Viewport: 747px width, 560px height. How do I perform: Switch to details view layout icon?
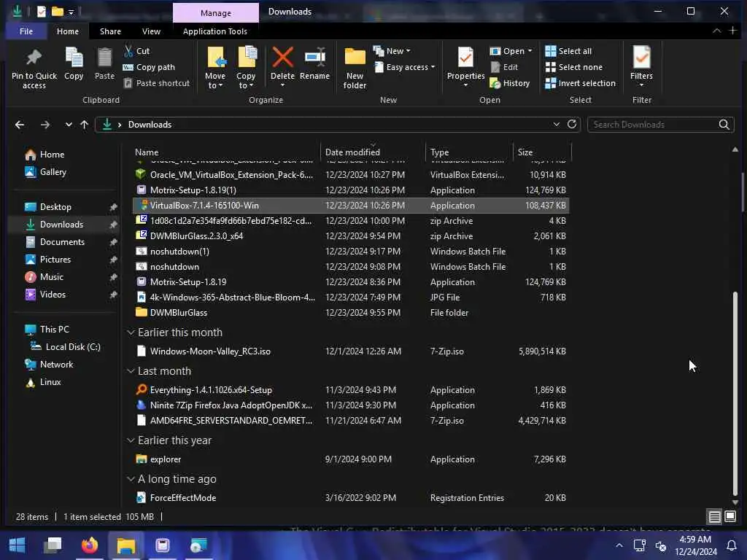pyautogui.click(x=714, y=516)
